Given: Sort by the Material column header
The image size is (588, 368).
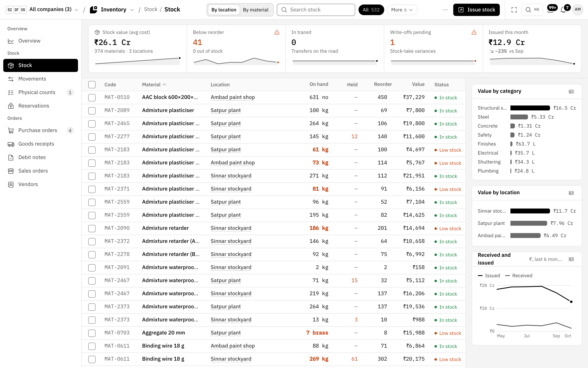Looking at the screenshot, I should pos(154,85).
